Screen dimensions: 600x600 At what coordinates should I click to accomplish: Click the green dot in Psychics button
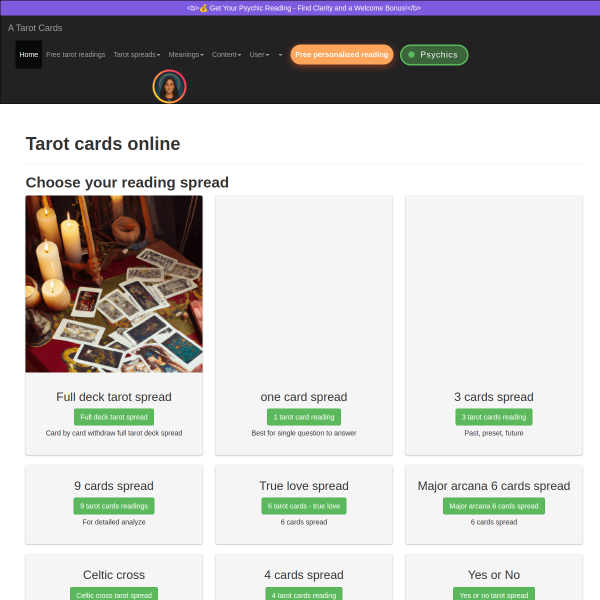[411, 55]
